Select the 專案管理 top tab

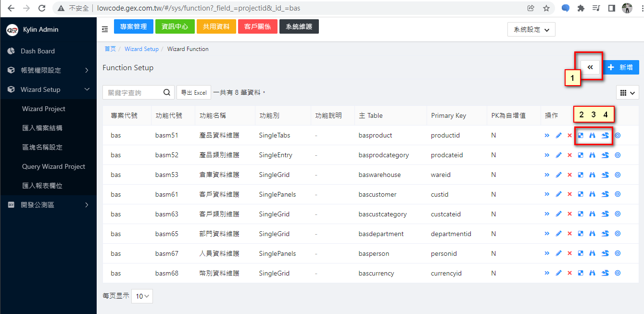[x=133, y=27]
